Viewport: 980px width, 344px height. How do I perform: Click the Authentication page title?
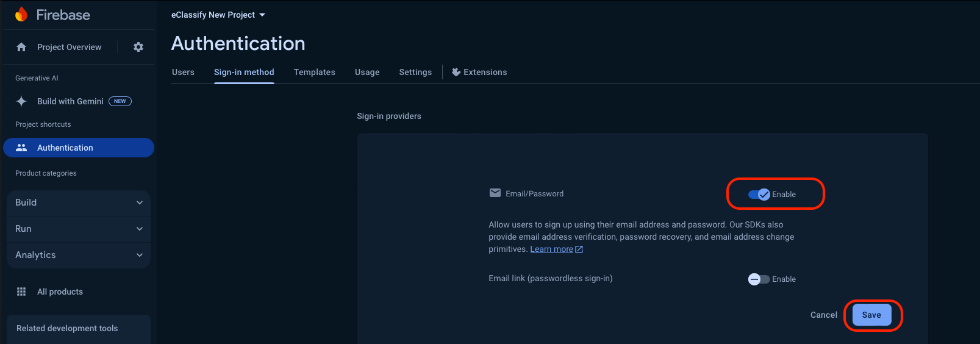238,43
